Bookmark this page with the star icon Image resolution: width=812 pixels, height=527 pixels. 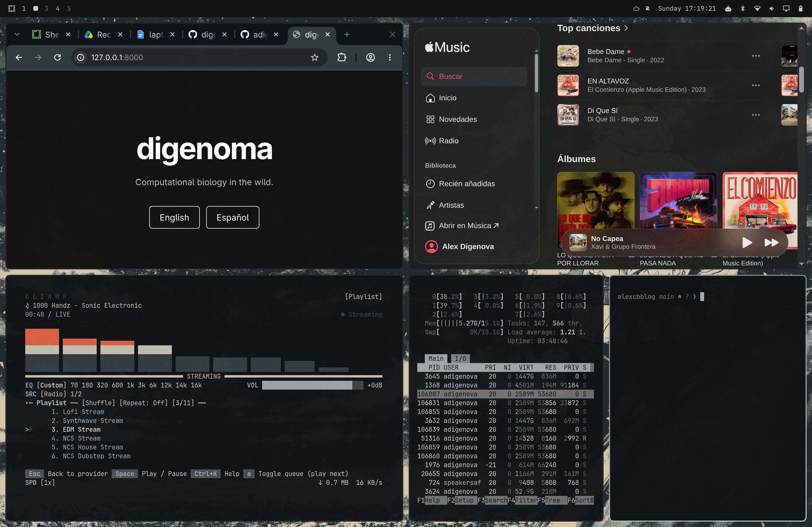[314, 57]
